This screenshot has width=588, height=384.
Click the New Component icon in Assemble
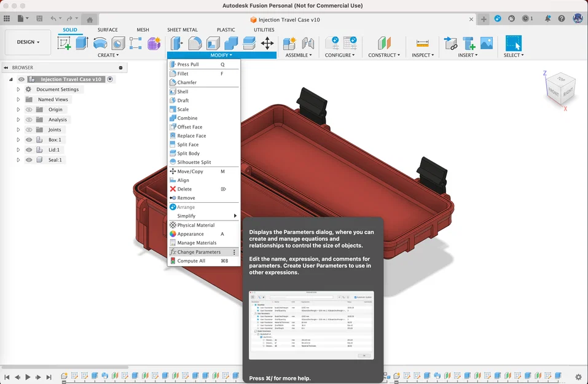pos(289,43)
